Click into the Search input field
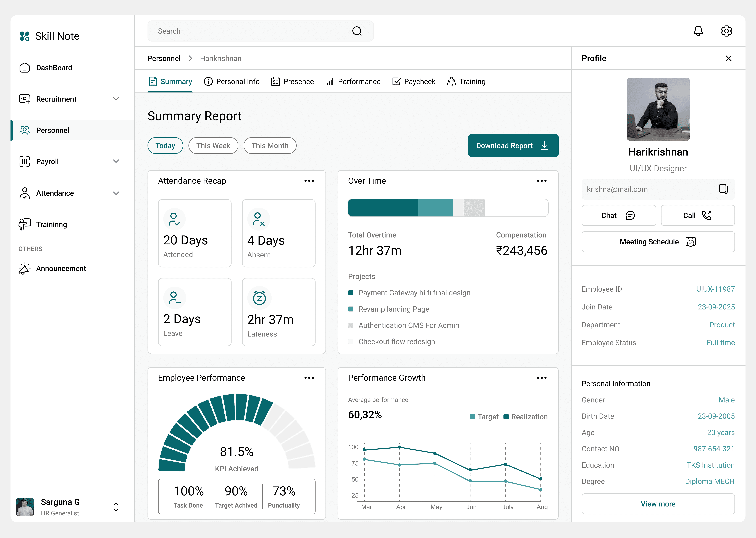This screenshot has width=756, height=538. pos(248,31)
